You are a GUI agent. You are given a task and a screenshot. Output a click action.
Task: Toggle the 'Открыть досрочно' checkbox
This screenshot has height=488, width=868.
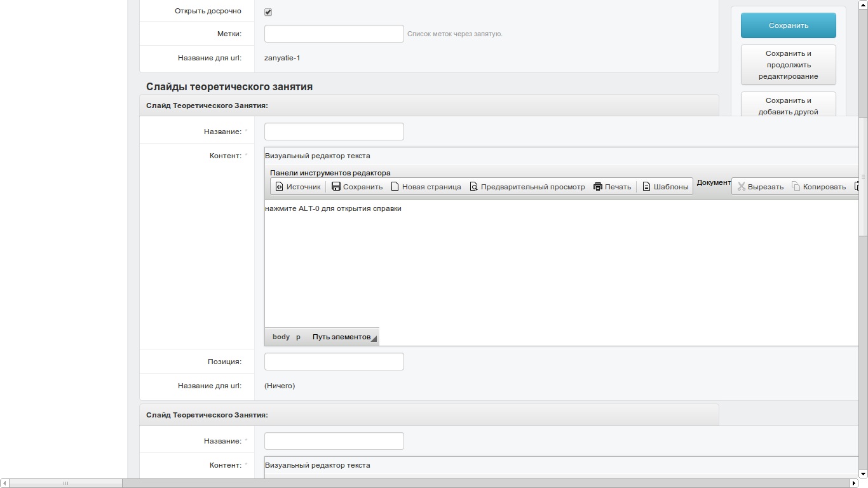tap(268, 12)
